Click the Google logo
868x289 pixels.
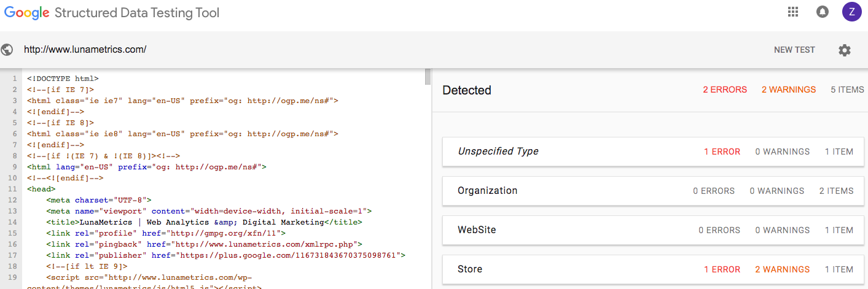click(26, 12)
